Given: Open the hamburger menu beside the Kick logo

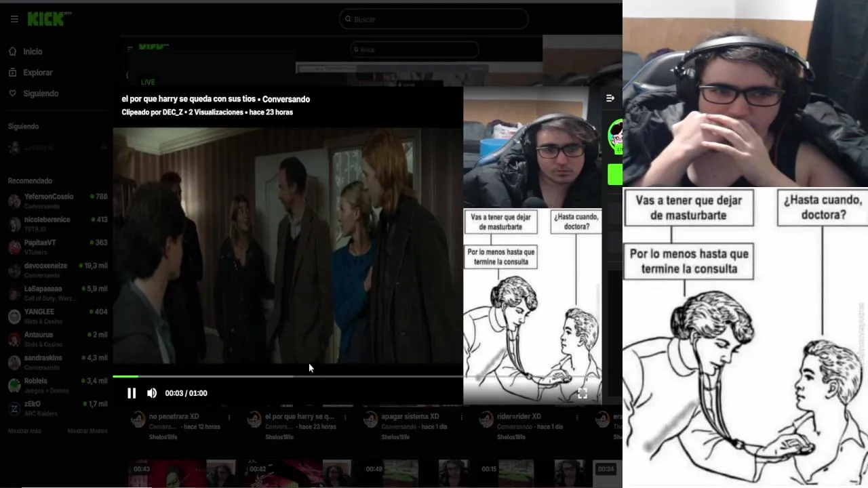Looking at the screenshot, I should pyautogui.click(x=14, y=19).
